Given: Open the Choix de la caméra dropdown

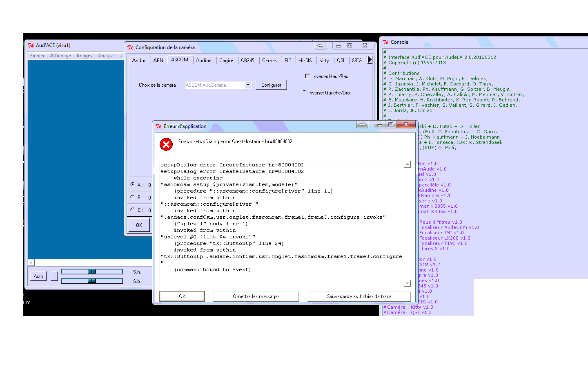Looking at the screenshot, I should pos(248,85).
